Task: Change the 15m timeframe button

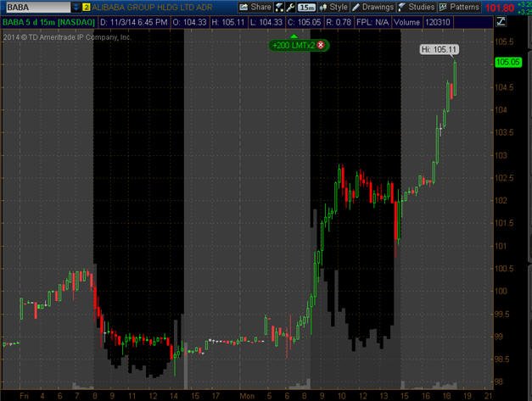Action: [306, 7]
